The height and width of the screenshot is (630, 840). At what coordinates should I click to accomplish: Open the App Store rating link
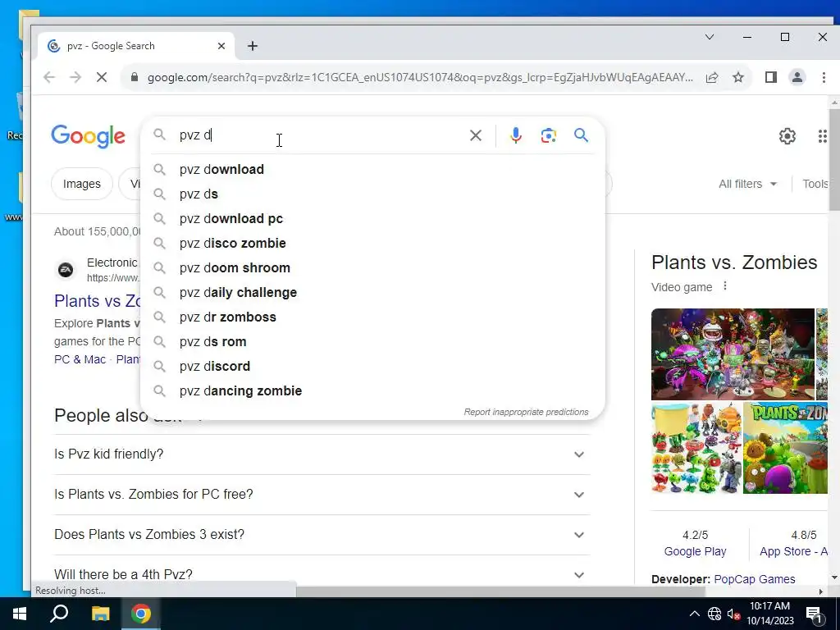[793, 551]
